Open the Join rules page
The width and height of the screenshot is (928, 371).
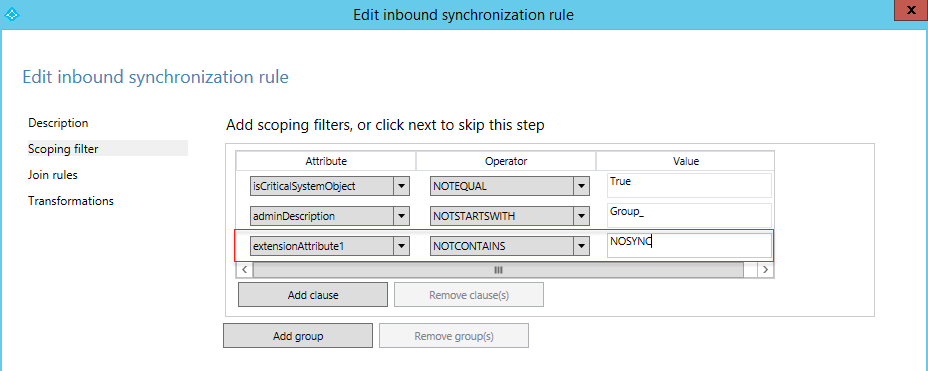[53, 175]
